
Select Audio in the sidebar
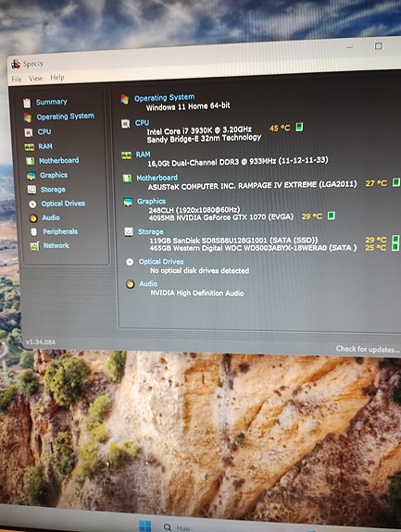pyautogui.click(x=51, y=217)
